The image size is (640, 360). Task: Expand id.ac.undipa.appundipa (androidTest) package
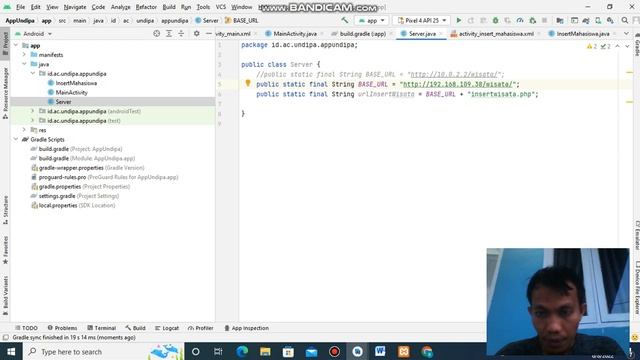[33, 111]
